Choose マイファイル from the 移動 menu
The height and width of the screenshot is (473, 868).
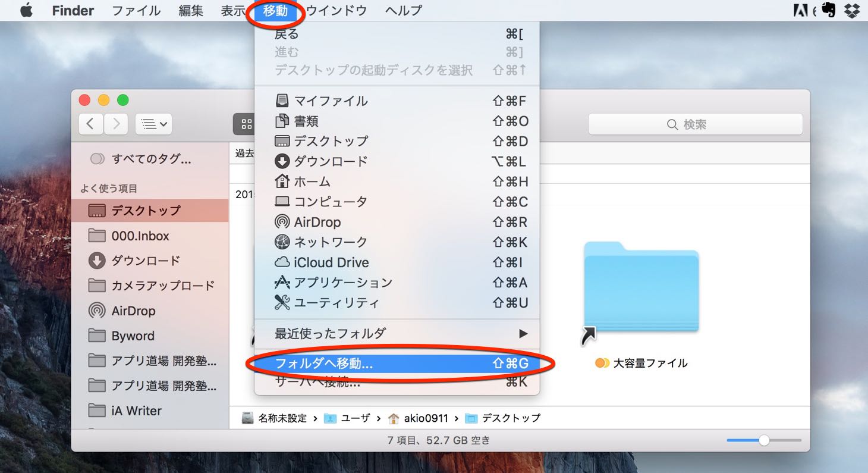[397, 101]
